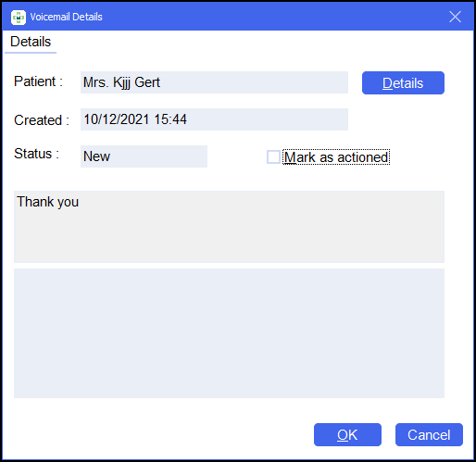Close the Voicemail Details dialog with X
The height and width of the screenshot is (462, 476).
[x=455, y=17]
